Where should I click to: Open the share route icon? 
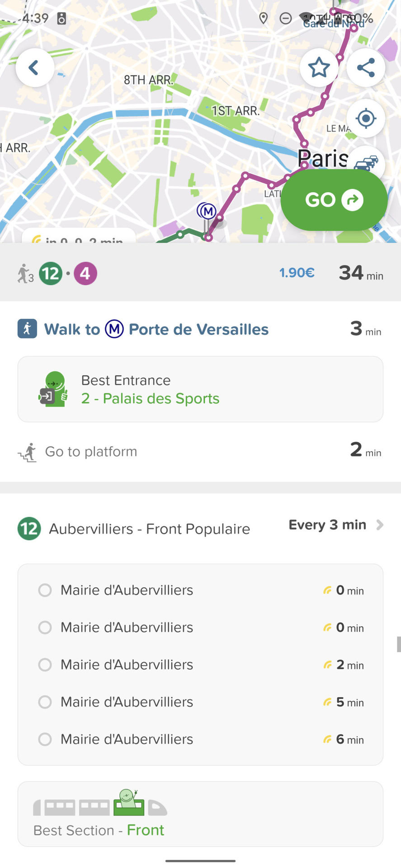tap(366, 68)
